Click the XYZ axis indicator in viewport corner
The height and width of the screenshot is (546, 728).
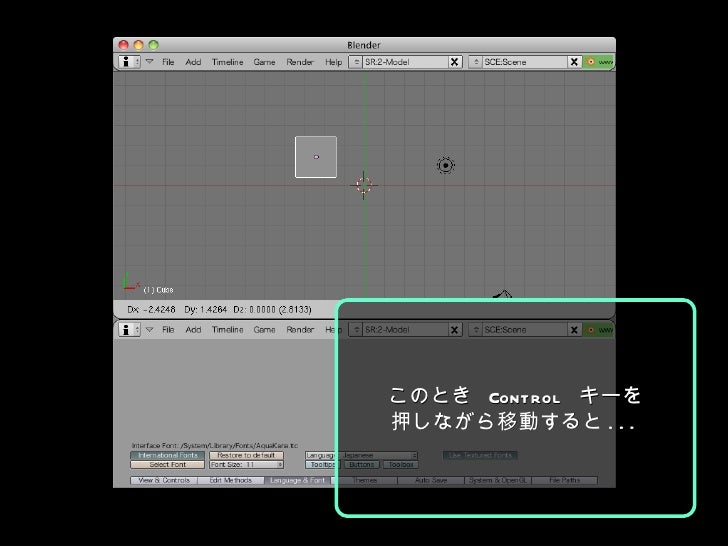[130, 282]
